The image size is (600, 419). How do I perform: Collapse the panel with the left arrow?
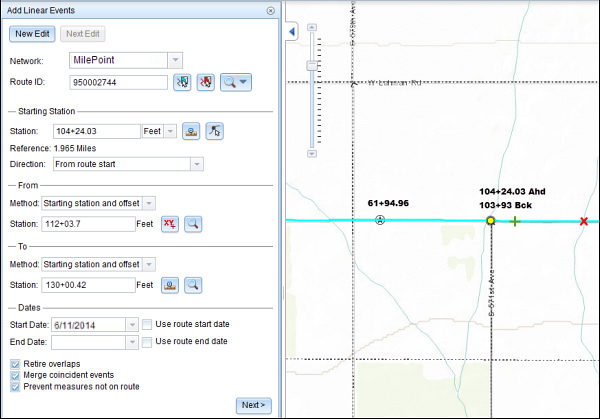point(292,32)
